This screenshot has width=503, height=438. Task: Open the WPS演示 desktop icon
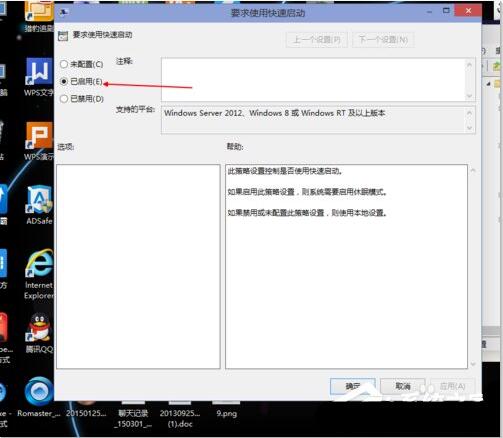point(39,141)
